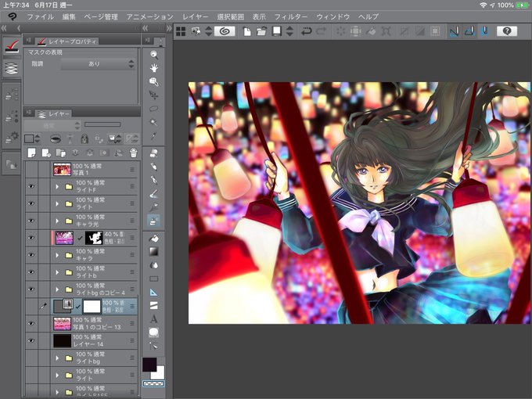The width and height of the screenshot is (532, 399).
Task: Select the Hand move tool
Action: tap(153, 68)
